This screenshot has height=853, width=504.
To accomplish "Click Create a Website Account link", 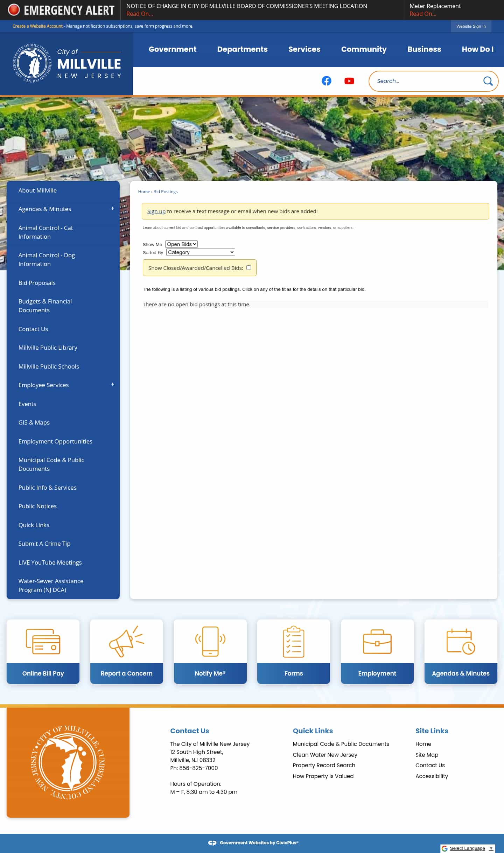I will click(37, 26).
